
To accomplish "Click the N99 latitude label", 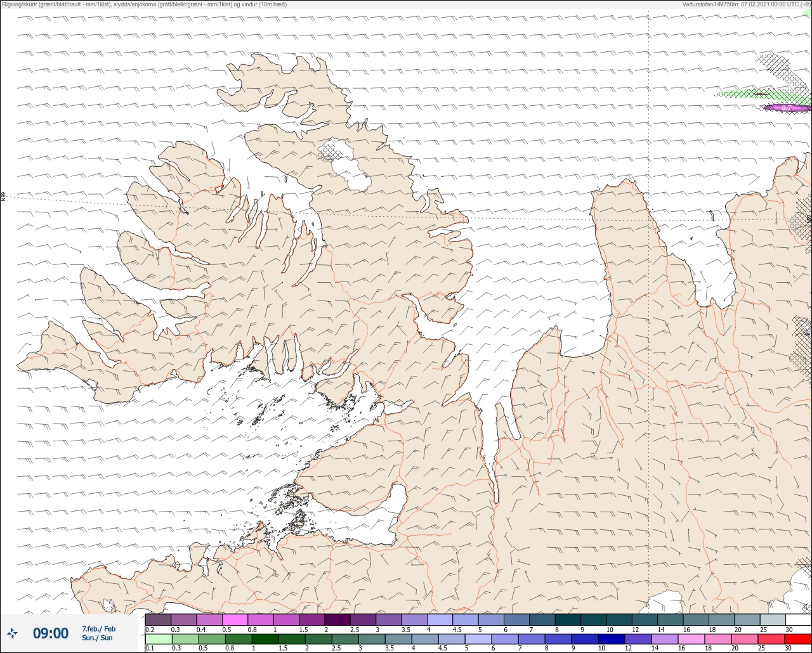I will [3, 197].
